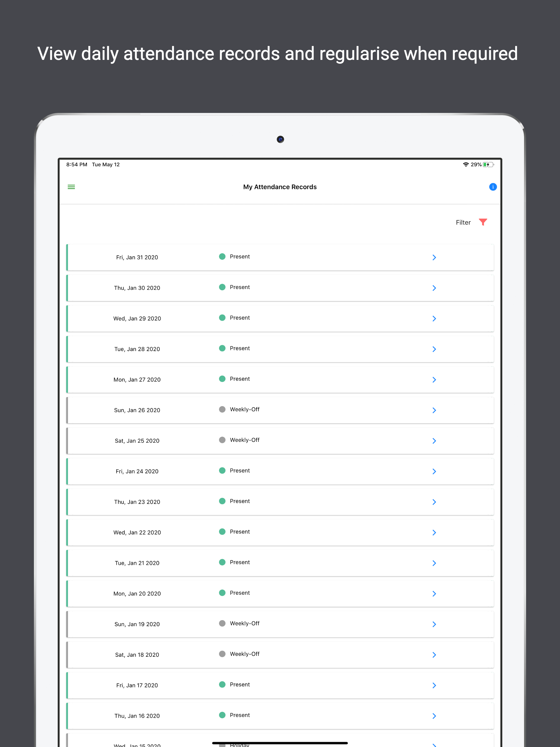Tap the battery indicator icon
Viewport: 560px width, 747px height.
488,164
